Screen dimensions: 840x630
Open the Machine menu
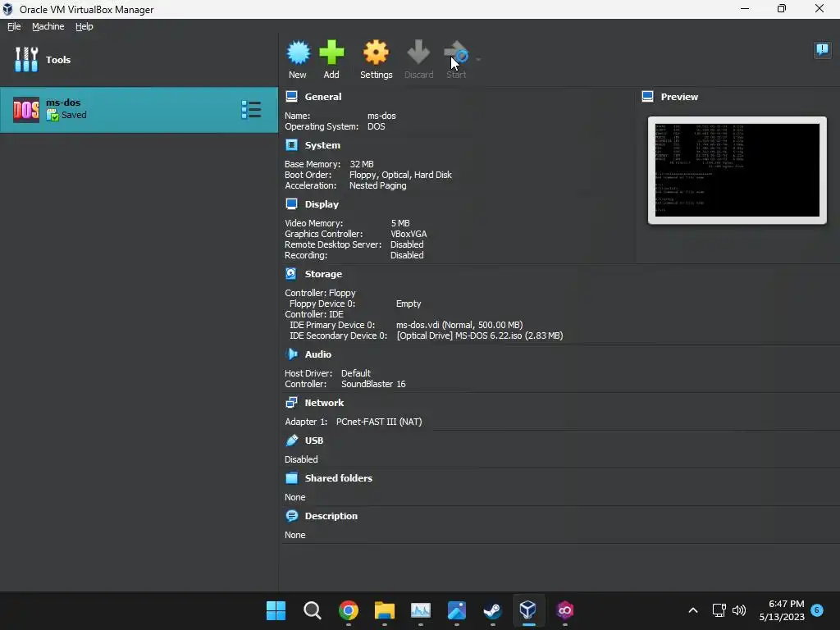48,26
